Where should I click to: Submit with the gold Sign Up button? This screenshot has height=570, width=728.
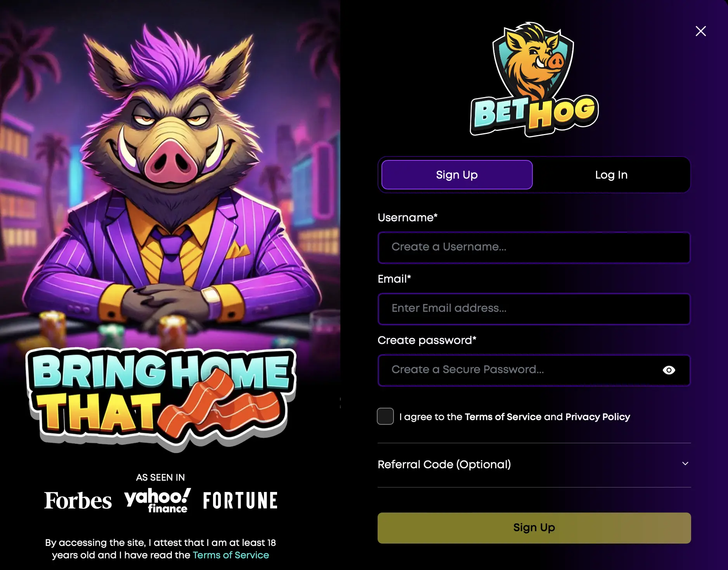point(534,528)
